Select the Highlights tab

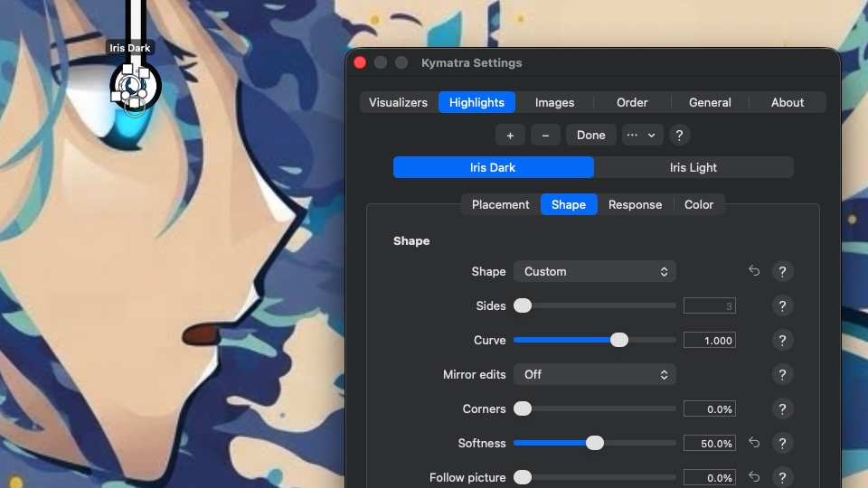(476, 102)
